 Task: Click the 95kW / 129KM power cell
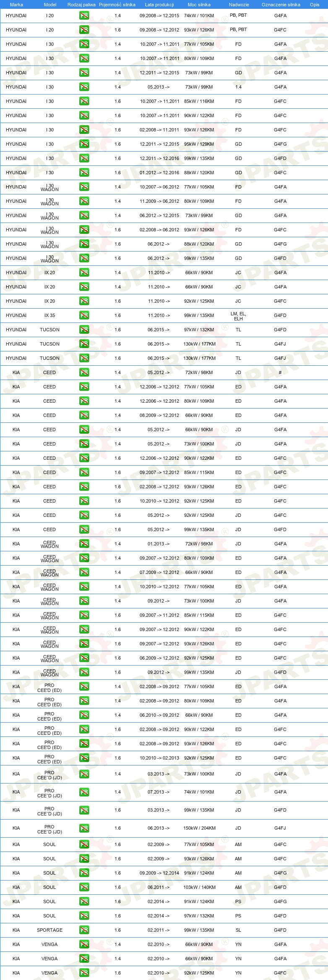(x=199, y=144)
